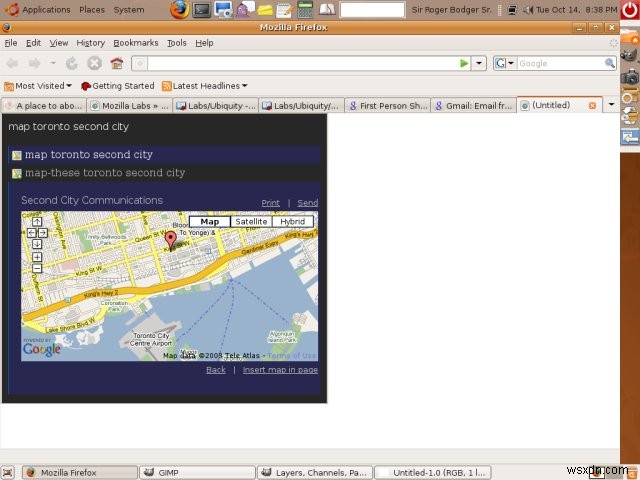Switch to GIMP in the taskbar
This screenshot has width=640, height=480.
point(197,472)
